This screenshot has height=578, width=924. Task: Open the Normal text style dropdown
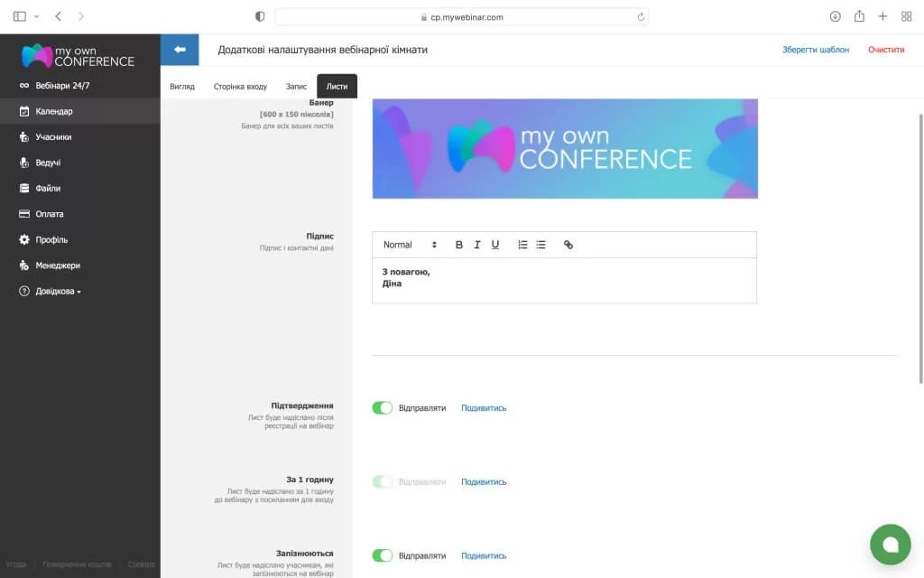410,245
